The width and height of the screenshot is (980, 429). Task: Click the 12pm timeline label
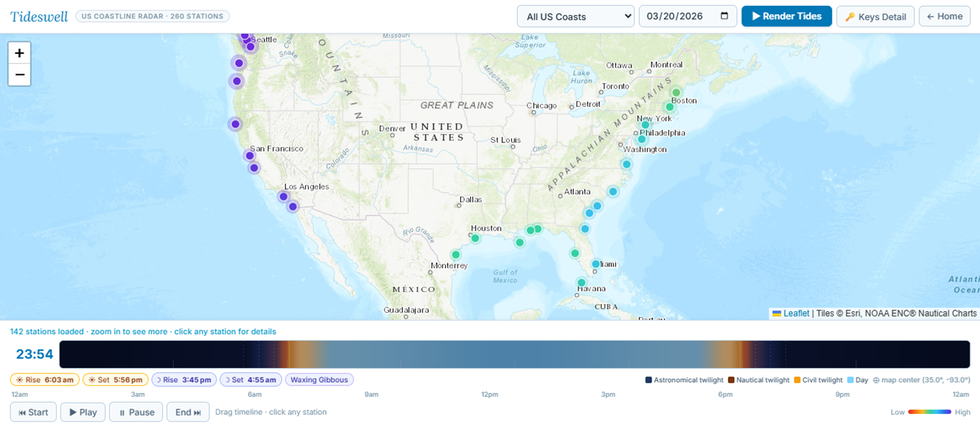[489, 394]
